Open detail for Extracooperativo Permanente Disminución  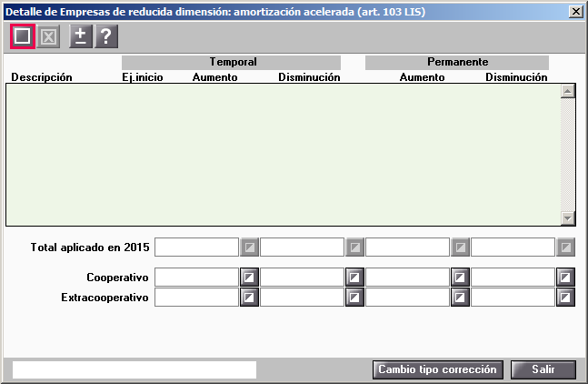pyautogui.click(x=565, y=298)
